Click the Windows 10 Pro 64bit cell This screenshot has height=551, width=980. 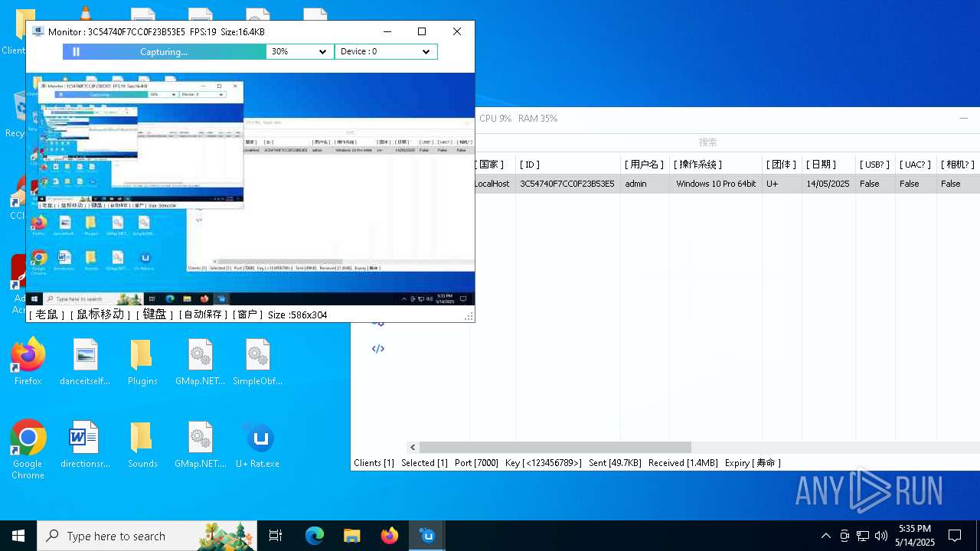(x=716, y=184)
